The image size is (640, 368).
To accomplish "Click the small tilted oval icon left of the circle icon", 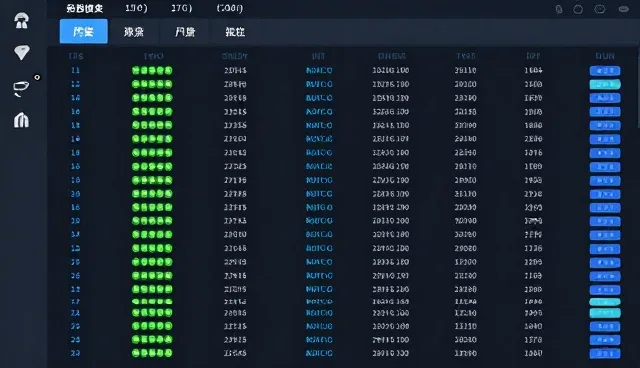I will point(559,9).
